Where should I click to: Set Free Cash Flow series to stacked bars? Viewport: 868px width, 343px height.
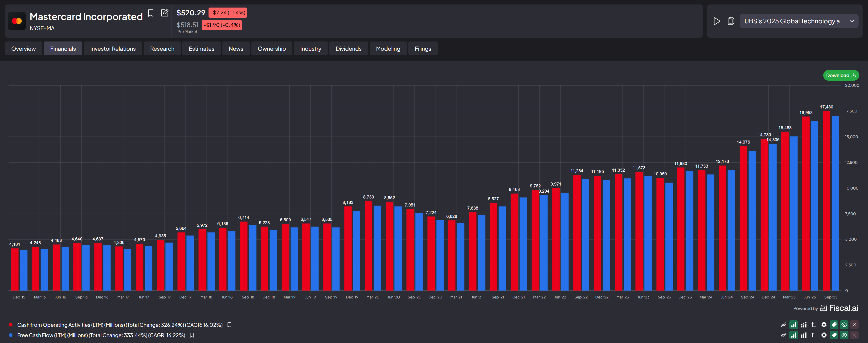804,335
